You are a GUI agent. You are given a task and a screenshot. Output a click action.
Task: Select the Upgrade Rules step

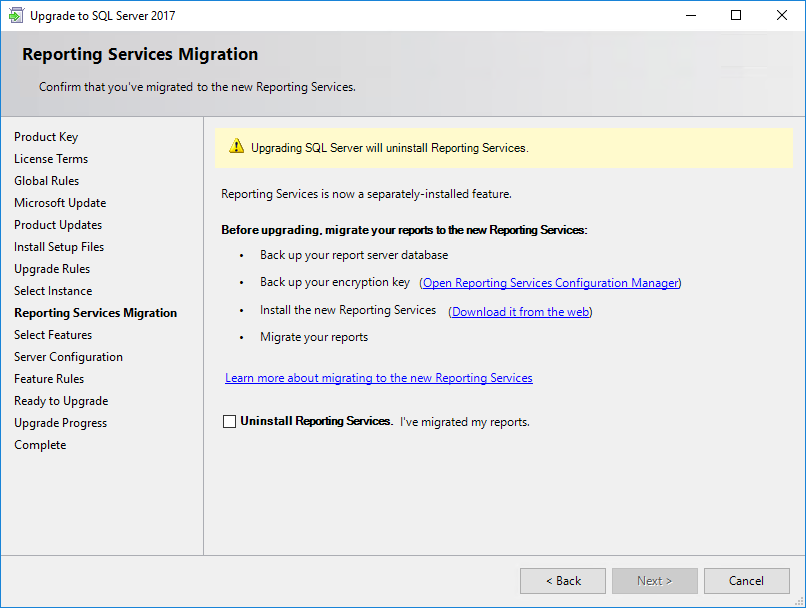tap(52, 269)
